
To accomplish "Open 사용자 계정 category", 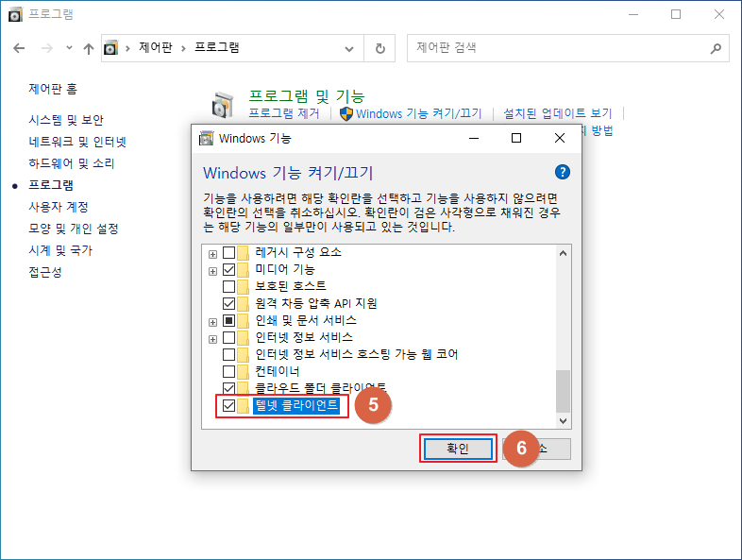I will tap(59, 207).
